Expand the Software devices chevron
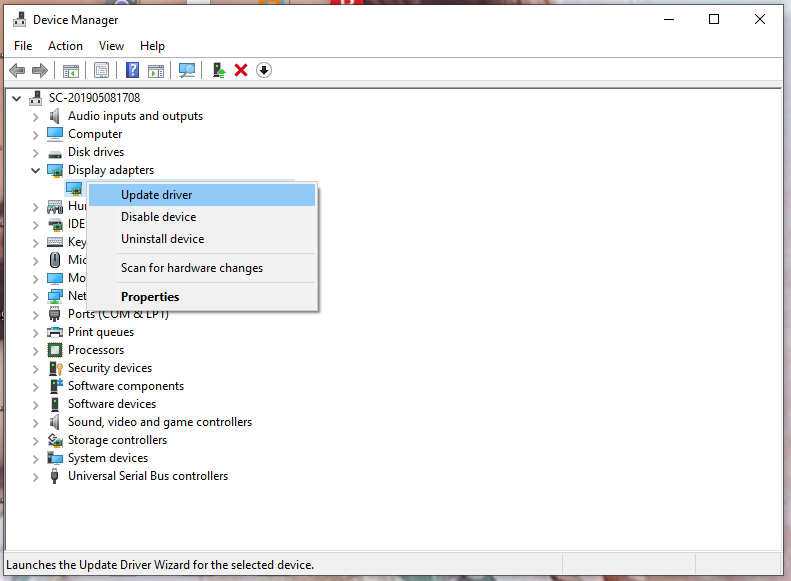The width and height of the screenshot is (791, 581). (x=35, y=405)
